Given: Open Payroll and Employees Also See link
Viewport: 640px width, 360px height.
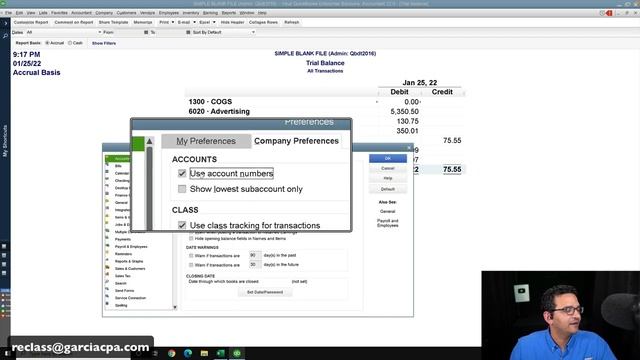Looking at the screenshot, I should (388, 223).
